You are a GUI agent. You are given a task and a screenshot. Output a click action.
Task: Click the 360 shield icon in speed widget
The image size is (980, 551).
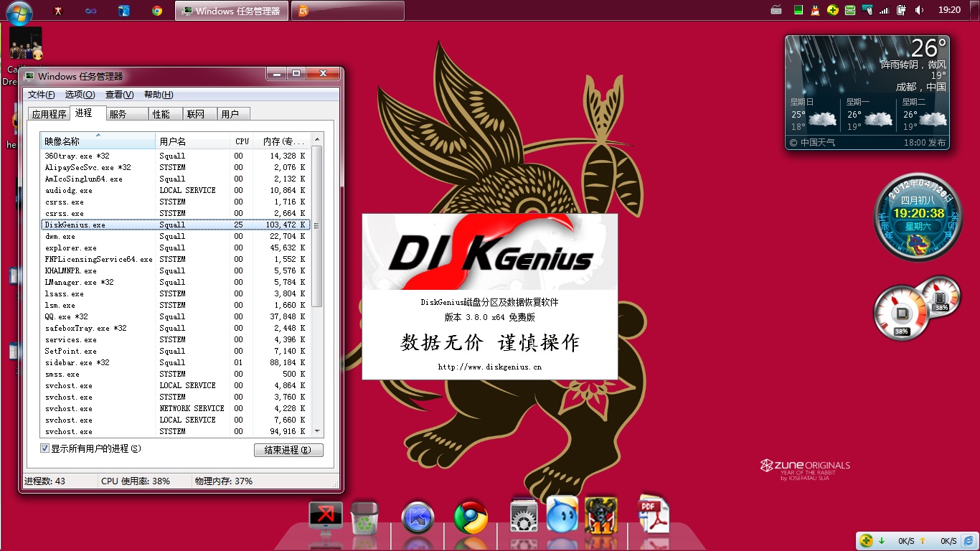867,540
